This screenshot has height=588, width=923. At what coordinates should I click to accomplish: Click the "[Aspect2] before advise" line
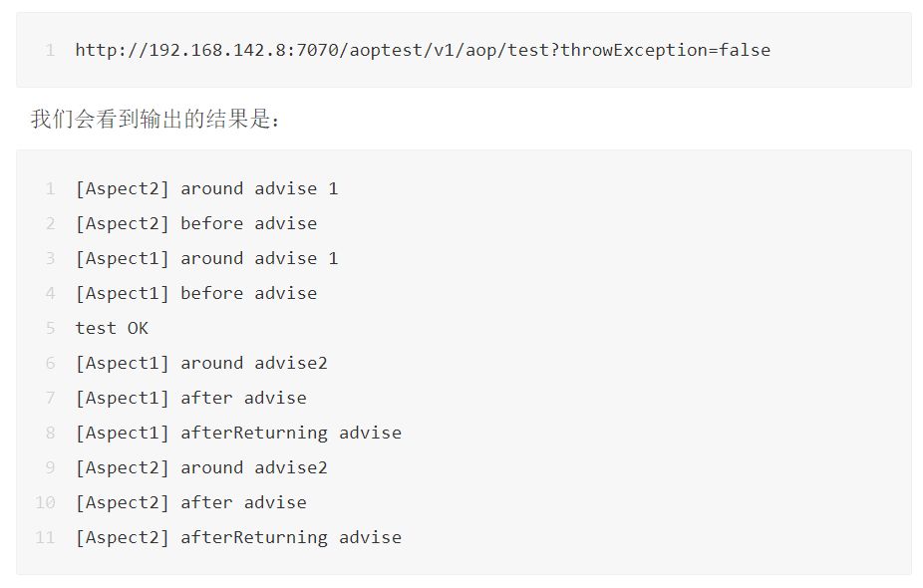coord(195,223)
